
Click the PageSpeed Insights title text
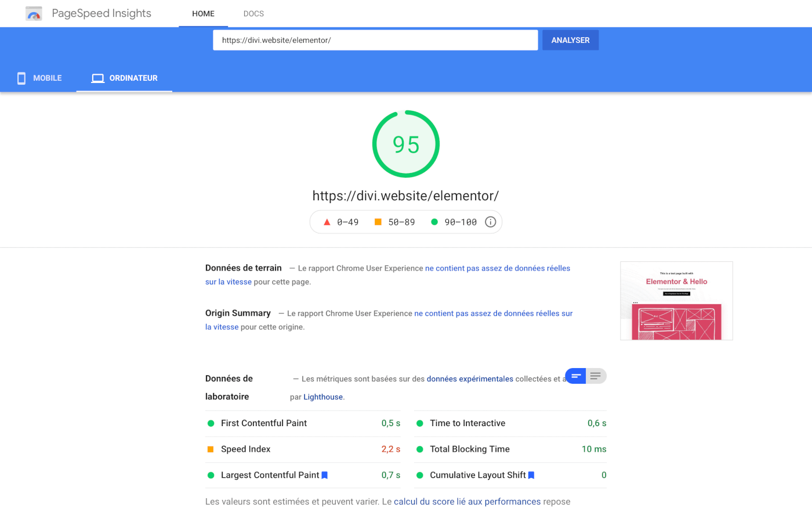(101, 13)
